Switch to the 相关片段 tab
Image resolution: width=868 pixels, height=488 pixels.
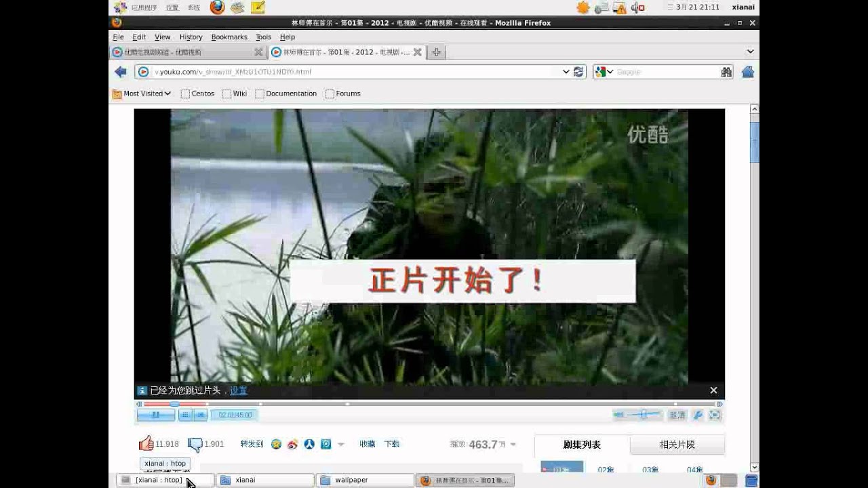click(x=677, y=445)
